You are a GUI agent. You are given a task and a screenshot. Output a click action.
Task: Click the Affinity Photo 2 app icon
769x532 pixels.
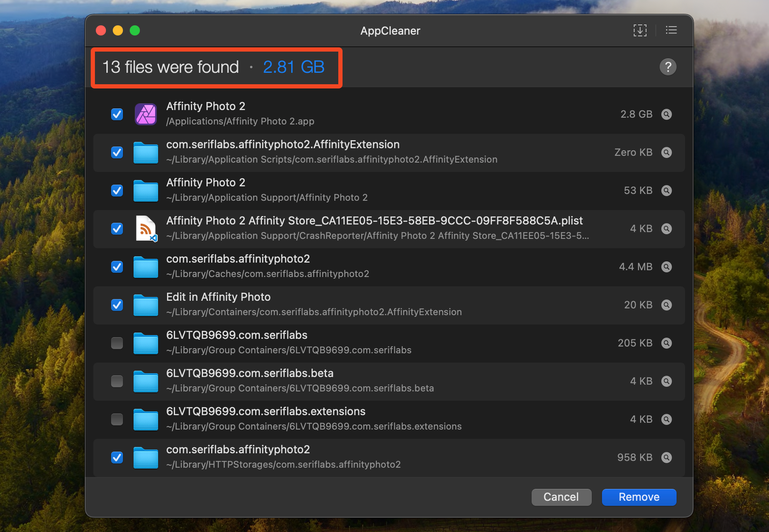145,114
